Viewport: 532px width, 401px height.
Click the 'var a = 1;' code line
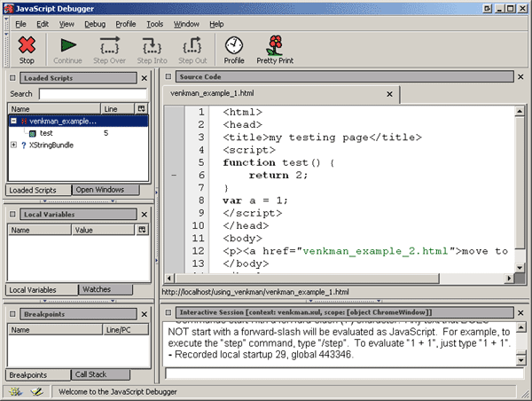click(255, 200)
